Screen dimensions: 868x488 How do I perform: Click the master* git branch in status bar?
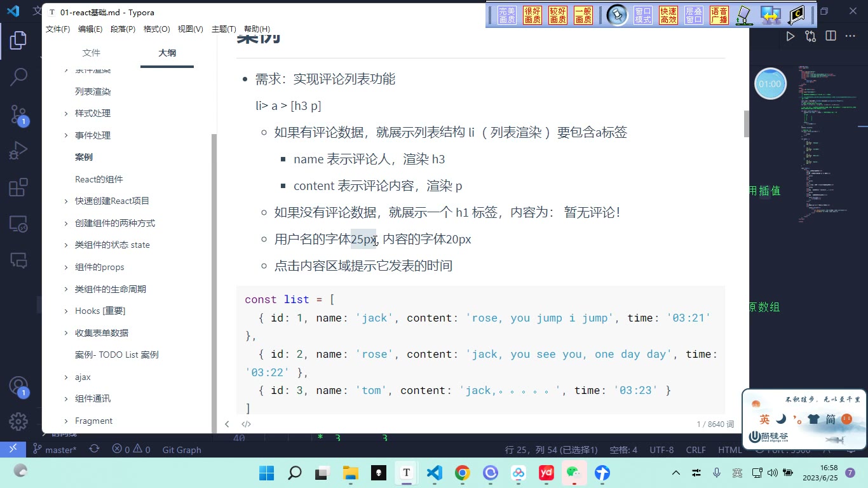point(54,450)
